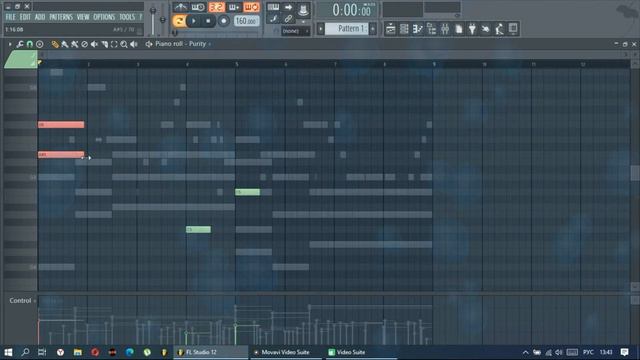Open the PATTERNS menu
Screen dimensions: 640x360
(61, 17)
